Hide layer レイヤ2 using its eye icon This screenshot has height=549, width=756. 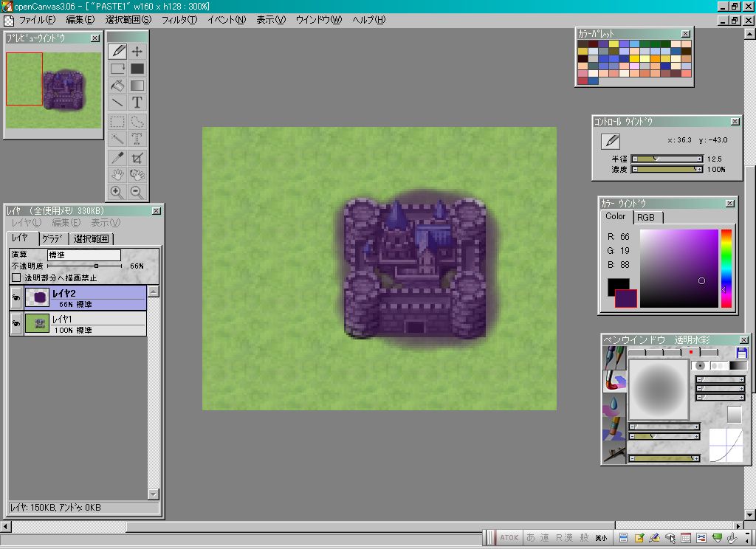[x=16, y=298]
